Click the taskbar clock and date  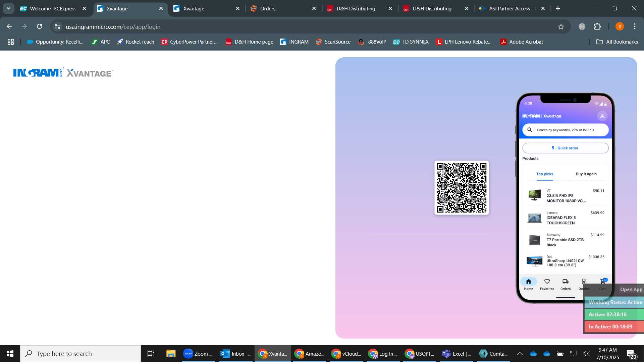point(608,354)
